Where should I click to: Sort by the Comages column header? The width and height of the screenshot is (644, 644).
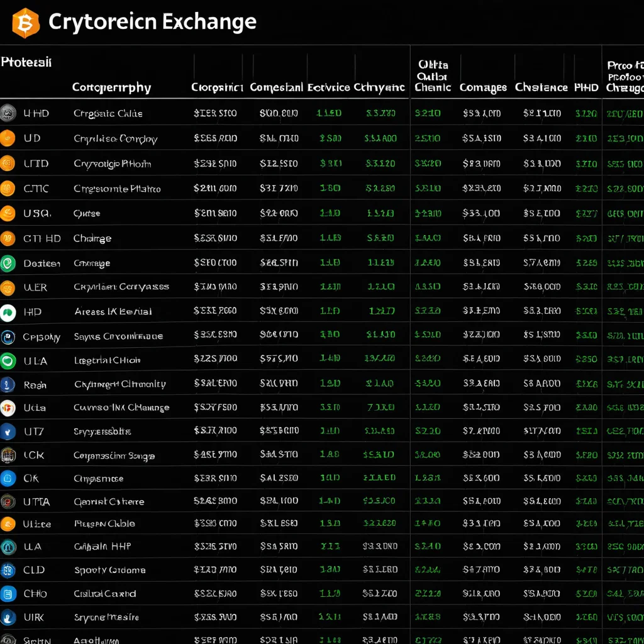pos(483,87)
